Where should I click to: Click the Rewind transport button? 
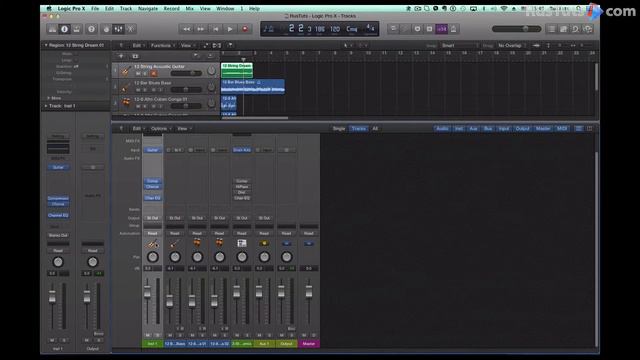186,29
